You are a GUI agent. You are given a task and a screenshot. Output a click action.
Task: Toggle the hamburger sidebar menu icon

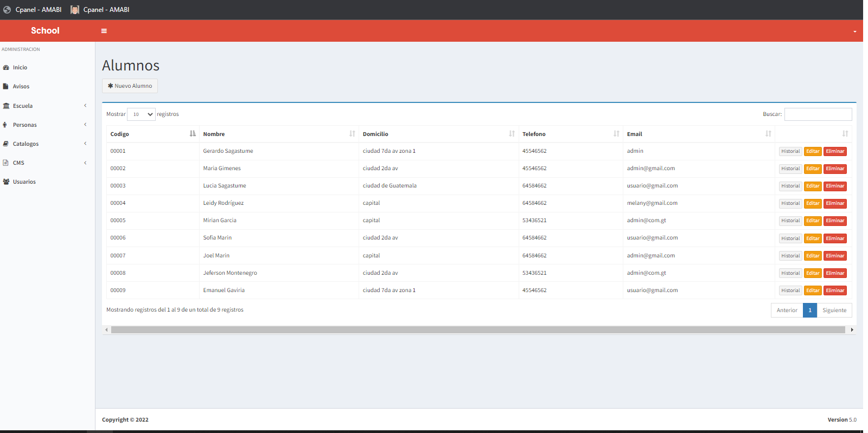tap(104, 31)
